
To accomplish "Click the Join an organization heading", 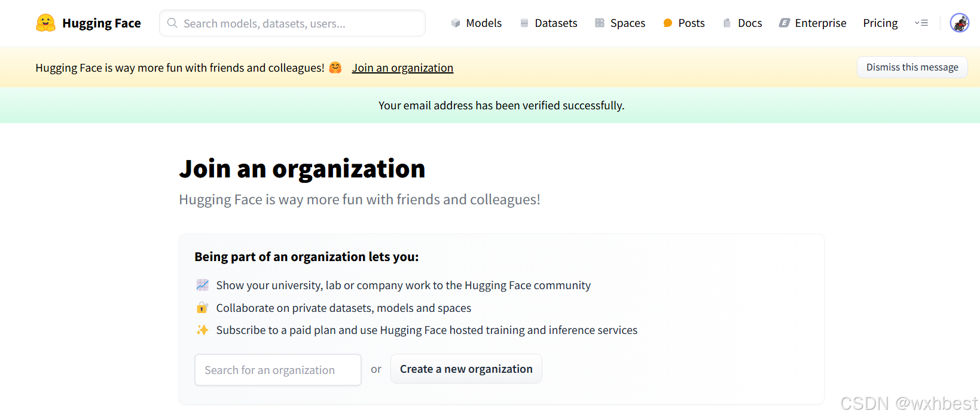I will [x=302, y=169].
